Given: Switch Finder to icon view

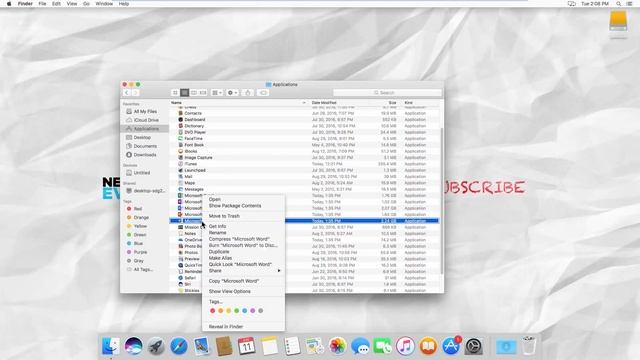Looking at the screenshot, I should click(175, 93).
